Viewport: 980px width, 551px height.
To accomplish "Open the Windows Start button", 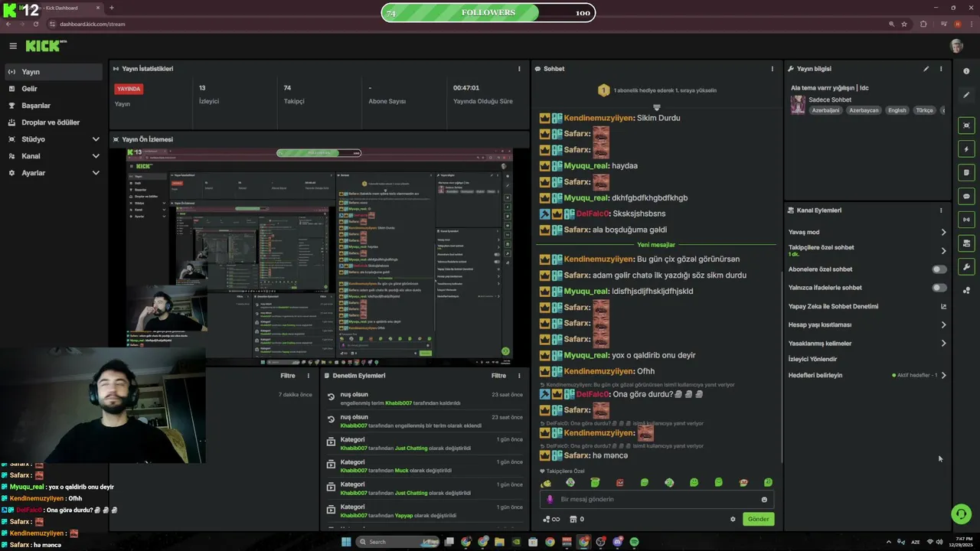I will (x=346, y=542).
